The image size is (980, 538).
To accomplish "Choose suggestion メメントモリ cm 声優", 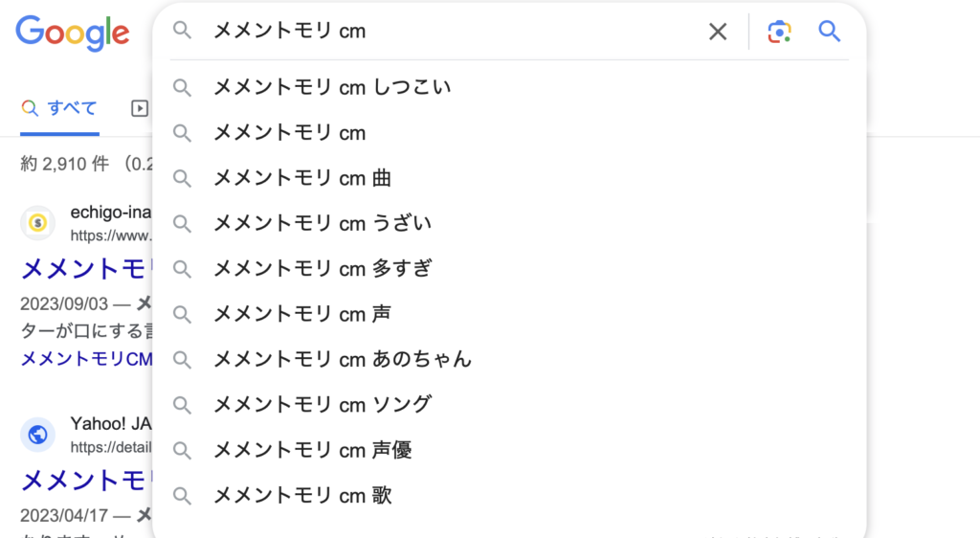I will coord(312,450).
